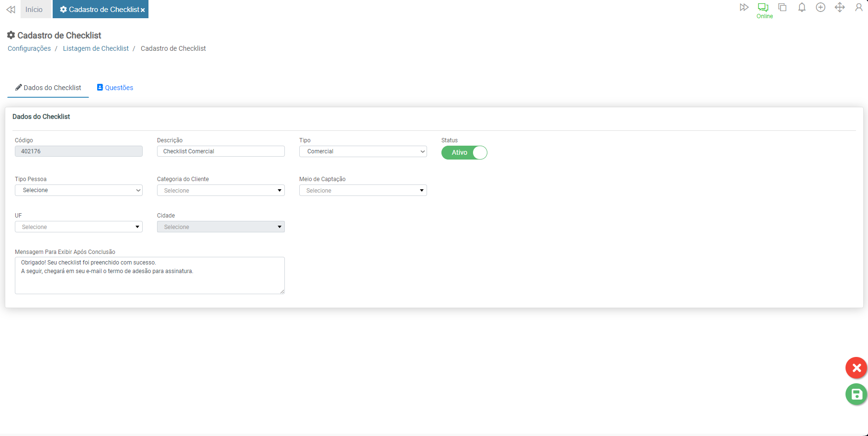868x436 pixels.
Task: Click the rewind double-arrow icon at top left
Action: 11,10
